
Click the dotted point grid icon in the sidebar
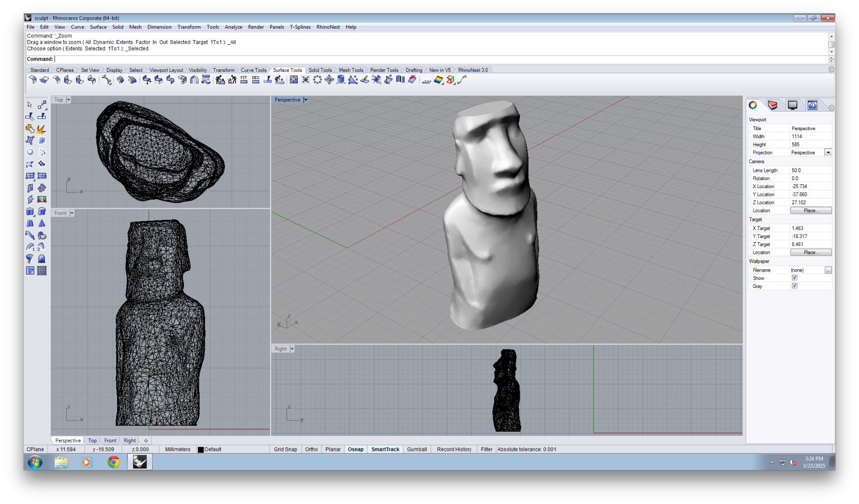click(x=42, y=271)
